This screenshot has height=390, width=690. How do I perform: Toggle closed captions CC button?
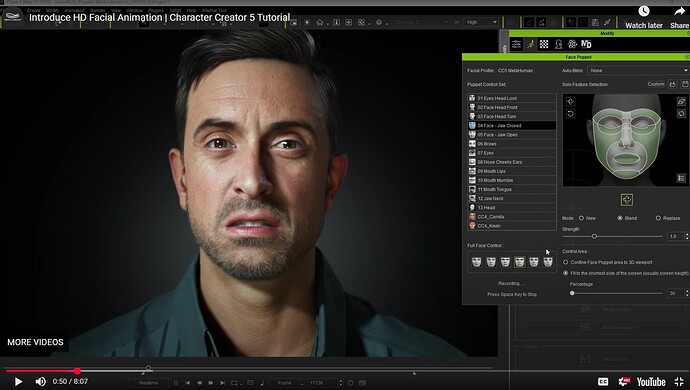(x=603, y=382)
